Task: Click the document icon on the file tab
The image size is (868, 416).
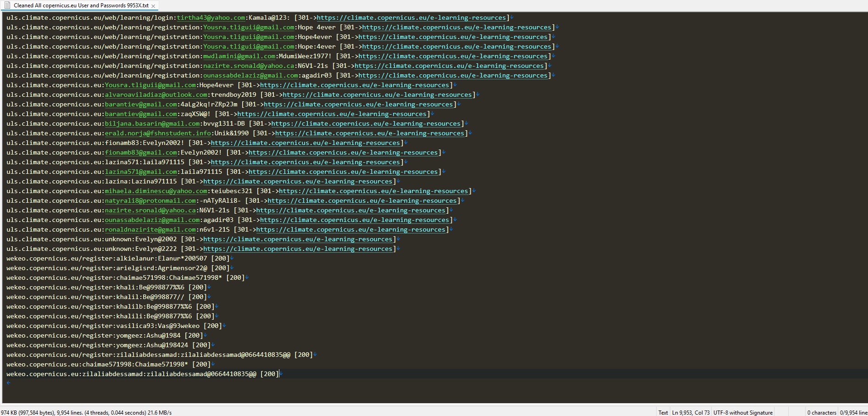Action: pyautogui.click(x=7, y=6)
